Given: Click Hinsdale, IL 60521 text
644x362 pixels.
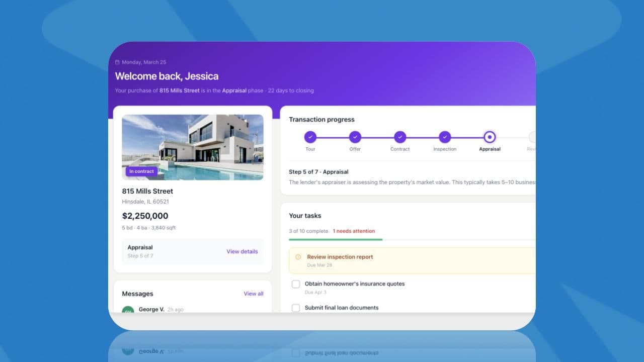Looking at the screenshot, I should (145, 202).
